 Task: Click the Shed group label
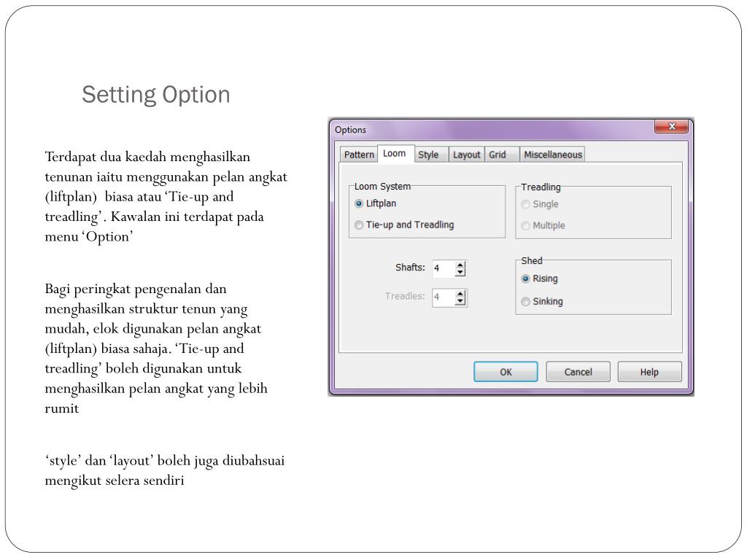531,260
